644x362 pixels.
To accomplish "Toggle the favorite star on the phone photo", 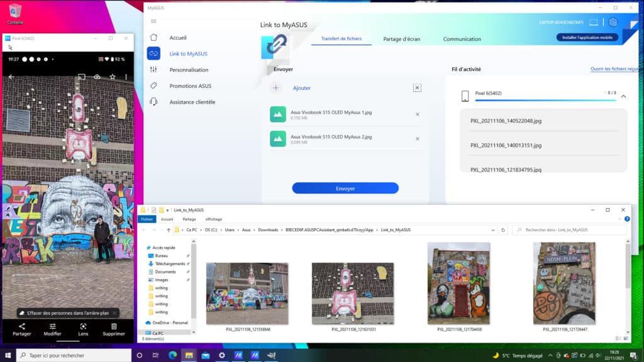I will pyautogui.click(x=112, y=77).
